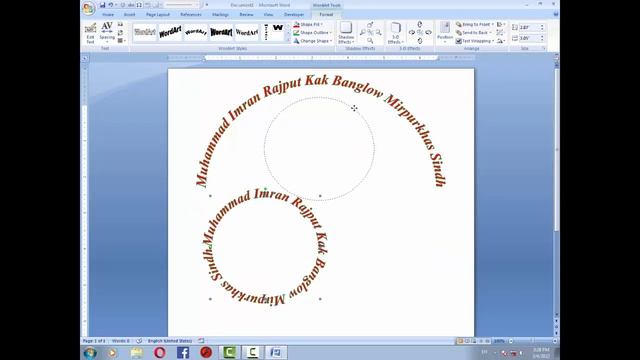Switch to the References tab
640x360 pixels.
point(191,15)
